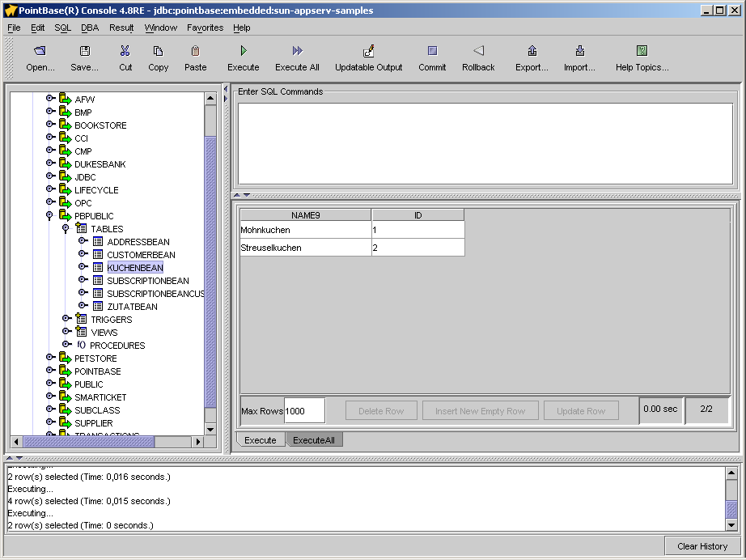Image resolution: width=746 pixels, height=560 pixels.
Task: Click the Save toolbar icon
Action: 85,50
